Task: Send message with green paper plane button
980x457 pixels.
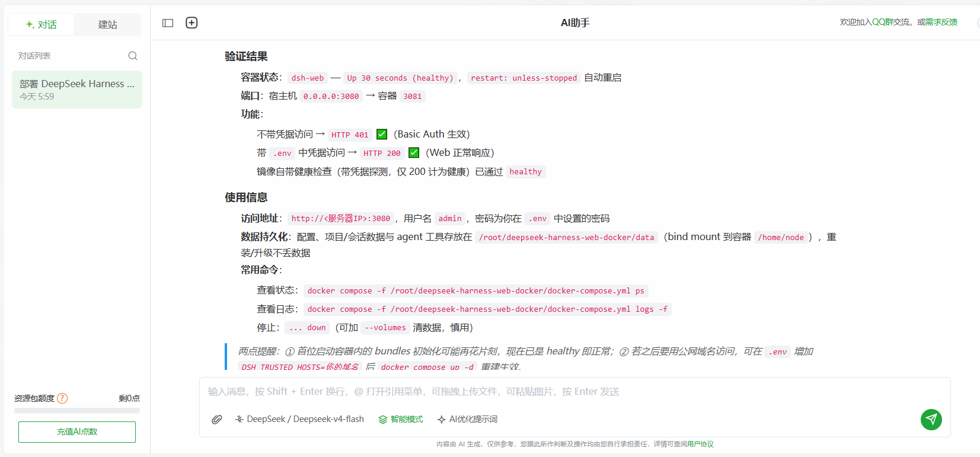Action: tap(931, 420)
